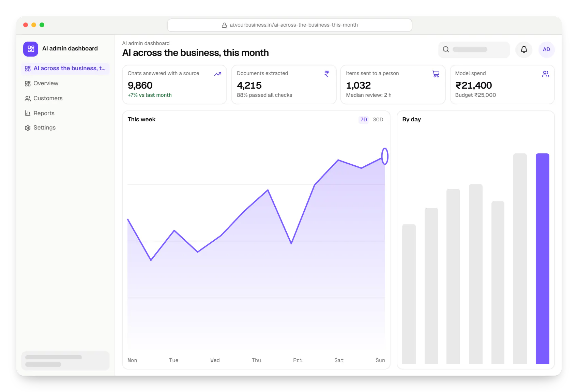Click lock icon in address bar
578x392 pixels.
[x=224, y=25]
